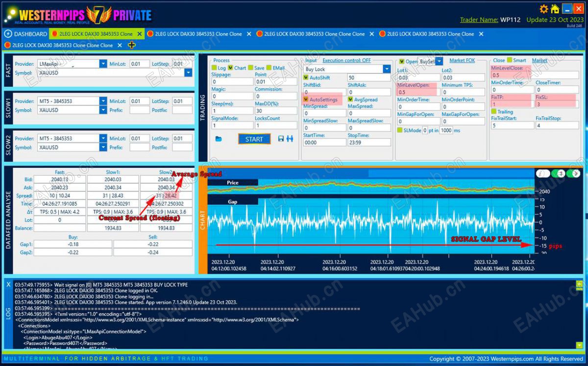This screenshot has width=588, height=366.
Task: Click the Market FOK link
Action: 462,60
